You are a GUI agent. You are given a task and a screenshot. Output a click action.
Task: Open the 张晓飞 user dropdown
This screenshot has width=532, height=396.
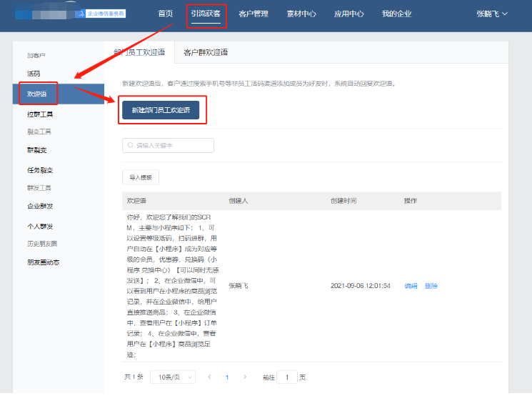point(492,14)
